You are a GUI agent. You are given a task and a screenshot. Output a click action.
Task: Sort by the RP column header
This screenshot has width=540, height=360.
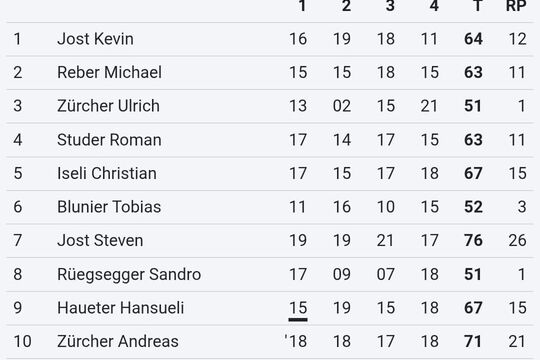coord(516,6)
